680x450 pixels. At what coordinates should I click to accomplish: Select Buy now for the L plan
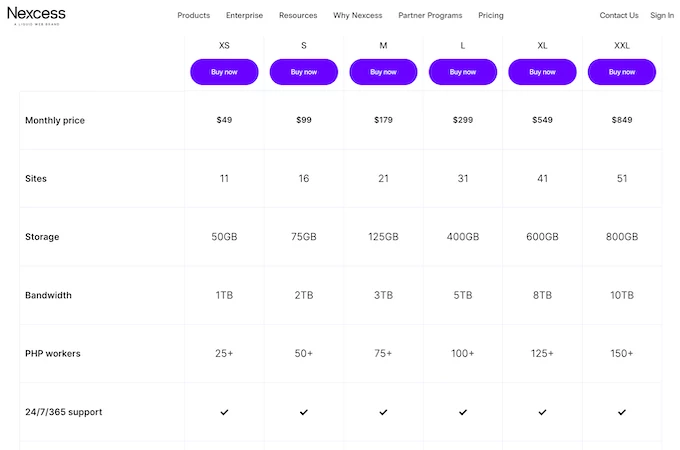[463, 72]
